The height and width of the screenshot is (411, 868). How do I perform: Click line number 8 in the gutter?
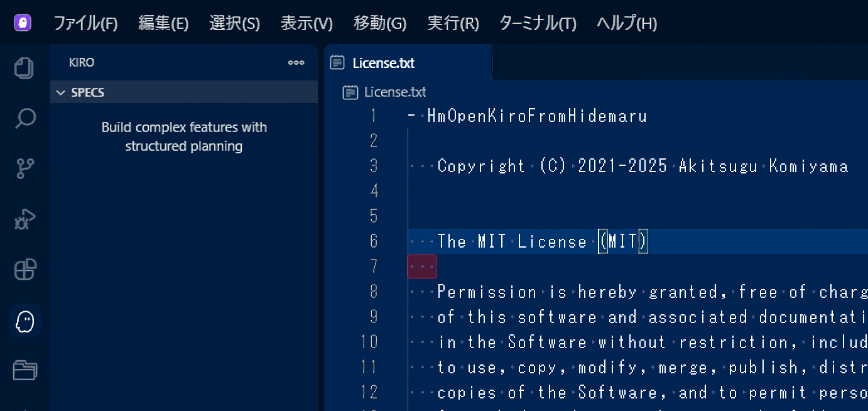pyautogui.click(x=374, y=292)
